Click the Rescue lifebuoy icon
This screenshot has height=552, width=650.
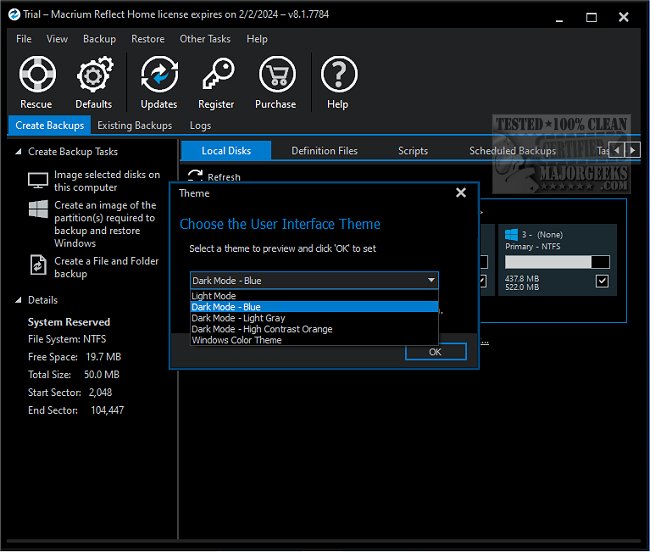[x=36, y=75]
